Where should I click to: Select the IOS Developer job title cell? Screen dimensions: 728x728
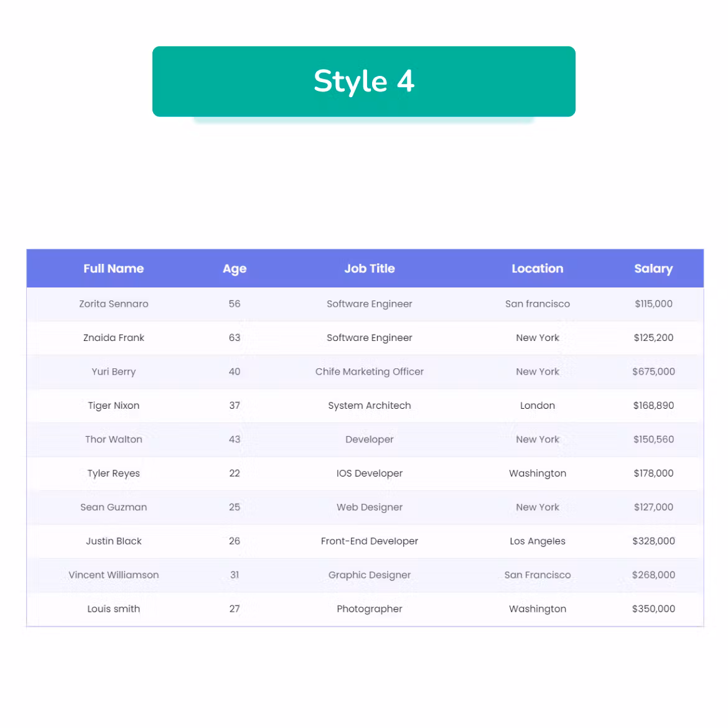click(369, 473)
